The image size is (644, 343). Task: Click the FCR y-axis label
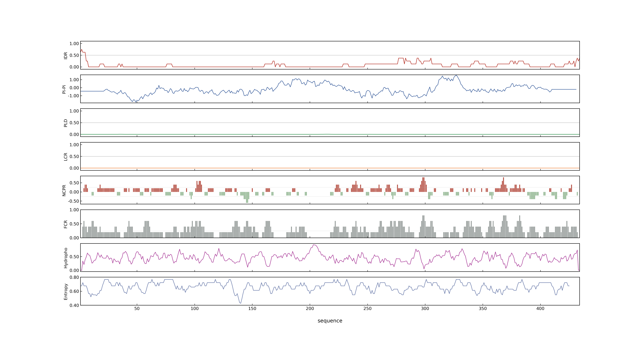tap(66, 224)
